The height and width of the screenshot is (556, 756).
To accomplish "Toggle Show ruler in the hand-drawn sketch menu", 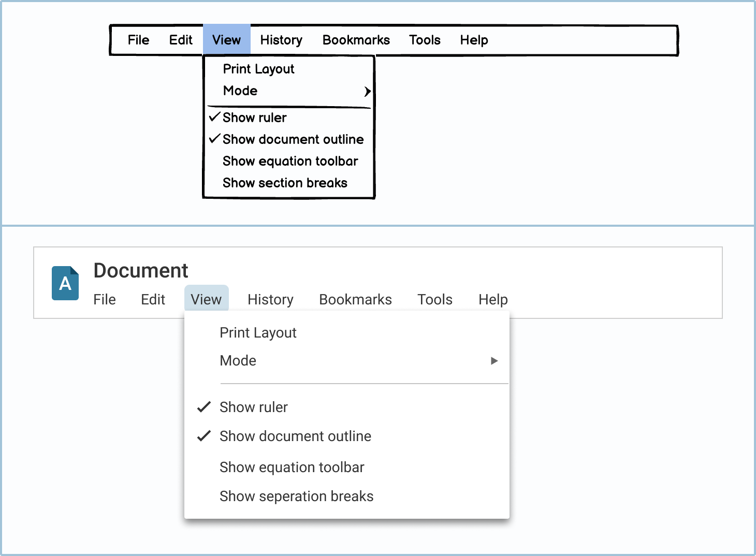I will tap(254, 118).
